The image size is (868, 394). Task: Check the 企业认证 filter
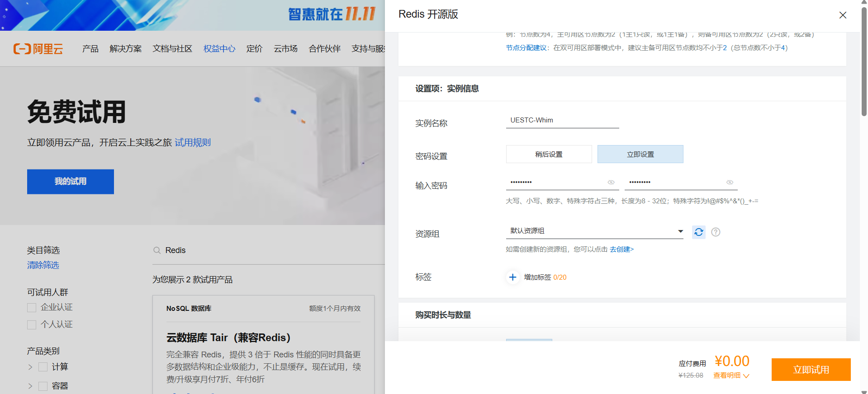[32, 308]
